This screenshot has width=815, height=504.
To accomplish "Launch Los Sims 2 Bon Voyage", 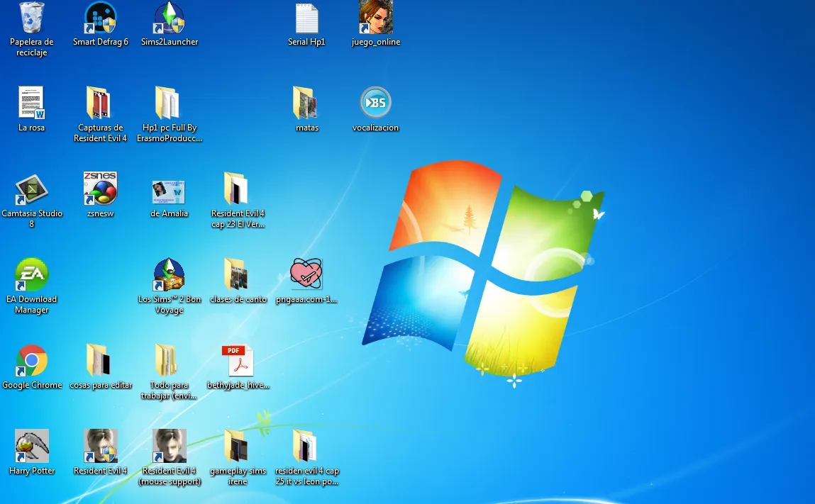I will coord(169,274).
